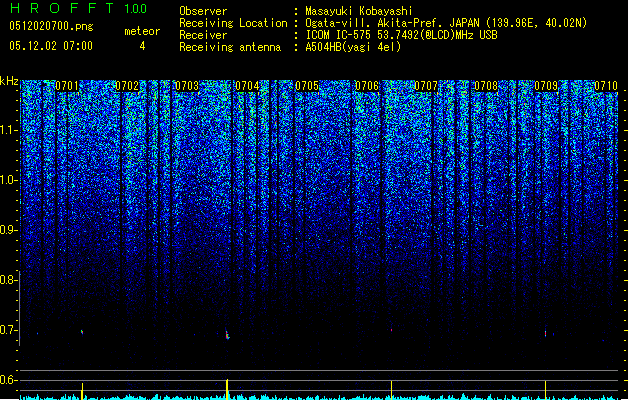Select the observer name Masayuki Kobayashi
The image size is (629, 400).
(x=359, y=11)
